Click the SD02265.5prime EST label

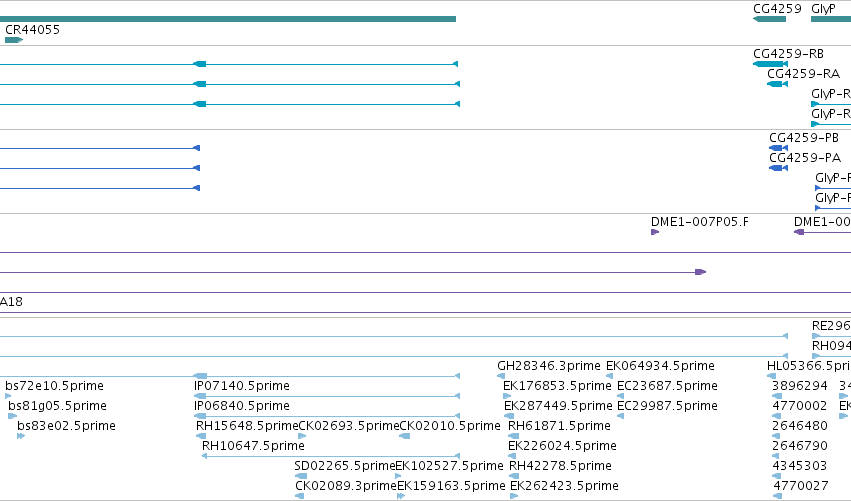click(x=345, y=466)
